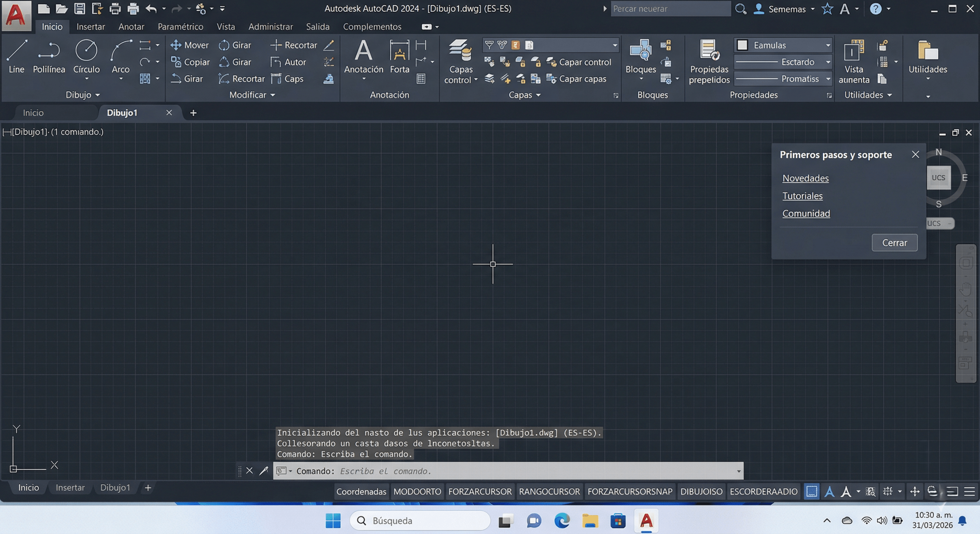Toggle DIBUJOISO isometric drafting
This screenshot has width=980, height=534.
click(x=701, y=492)
